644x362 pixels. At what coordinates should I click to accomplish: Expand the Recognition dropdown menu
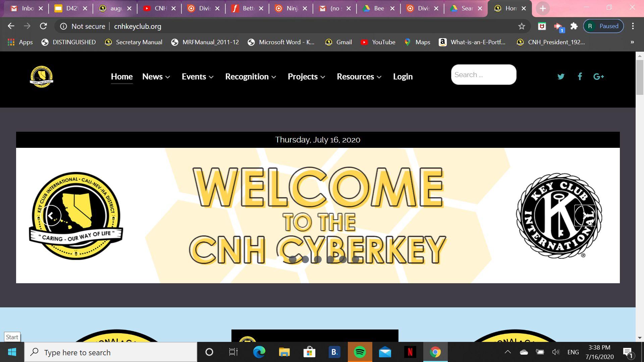click(x=251, y=77)
